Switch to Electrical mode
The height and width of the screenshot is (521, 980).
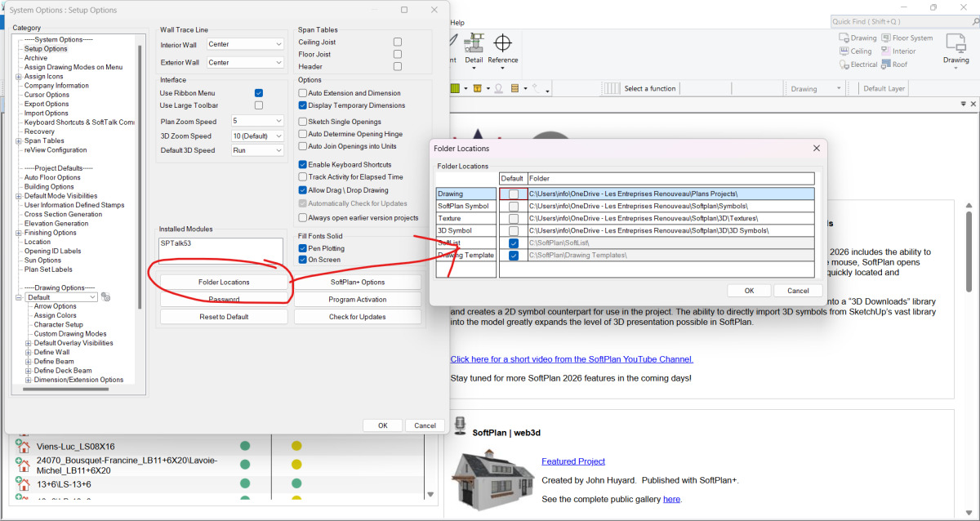tap(857, 64)
